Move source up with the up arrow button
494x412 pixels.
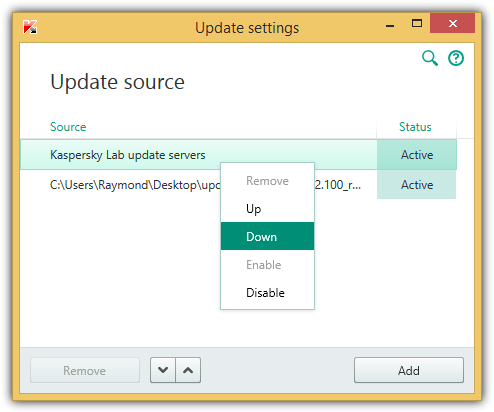[x=188, y=370]
